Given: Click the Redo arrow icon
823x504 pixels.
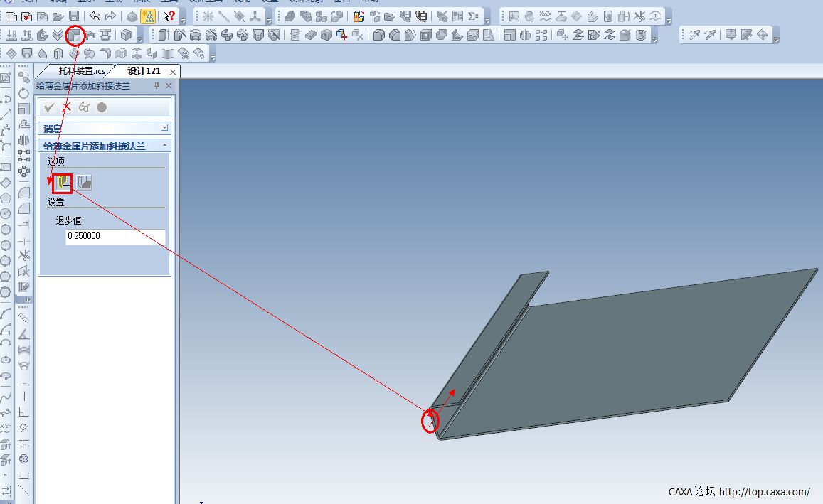Looking at the screenshot, I should [111, 16].
